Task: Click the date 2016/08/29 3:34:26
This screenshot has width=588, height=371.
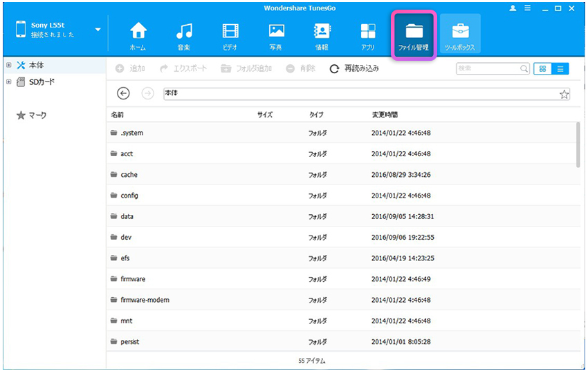Action: click(x=401, y=175)
